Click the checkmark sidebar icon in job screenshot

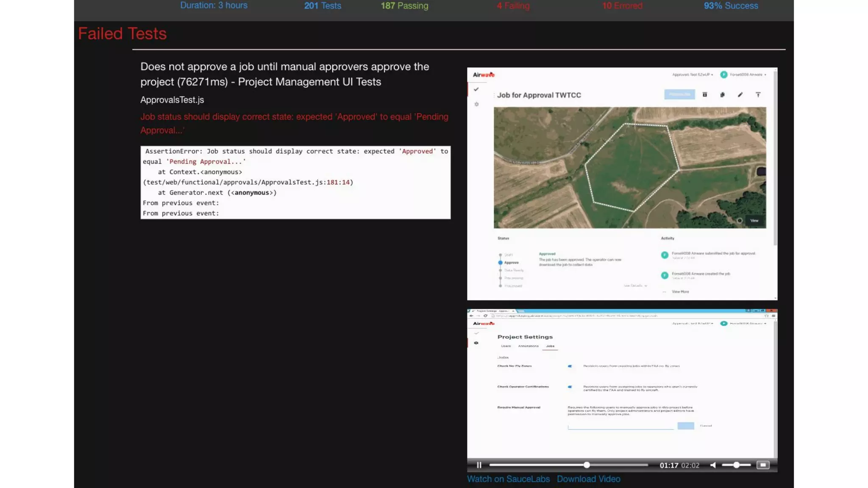(x=476, y=89)
